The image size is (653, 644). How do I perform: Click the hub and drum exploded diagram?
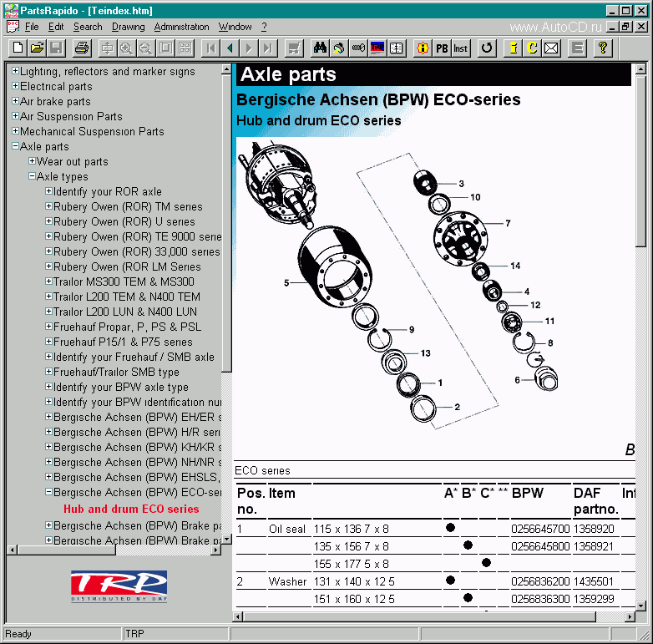tap(398, 284)
